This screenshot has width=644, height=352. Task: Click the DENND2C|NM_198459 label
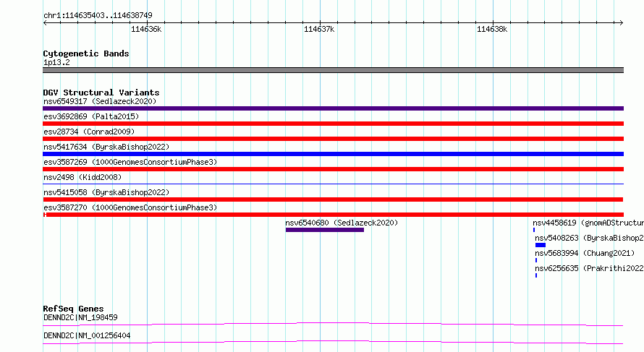(x=80, y=317)
